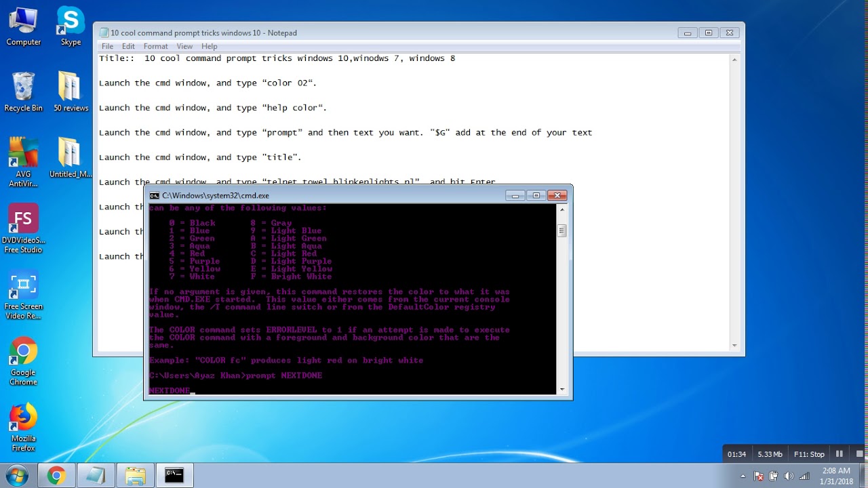Launch Free Screen Video Recorder shortcut

click(x=23, y=294)
